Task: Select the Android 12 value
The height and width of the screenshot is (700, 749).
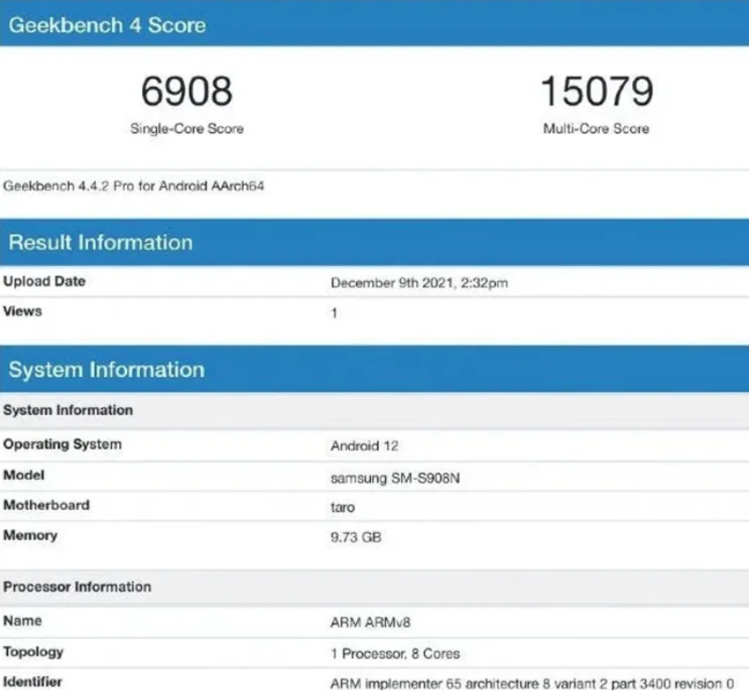Action: click(x=365, y=446)
